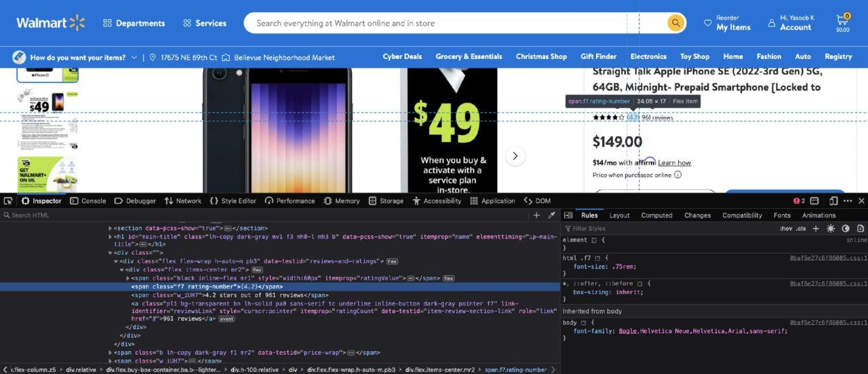Image resolution: width=868 pixels, height=374 pixels.
Task: Open the Departments menu
Action: point(134,23)
